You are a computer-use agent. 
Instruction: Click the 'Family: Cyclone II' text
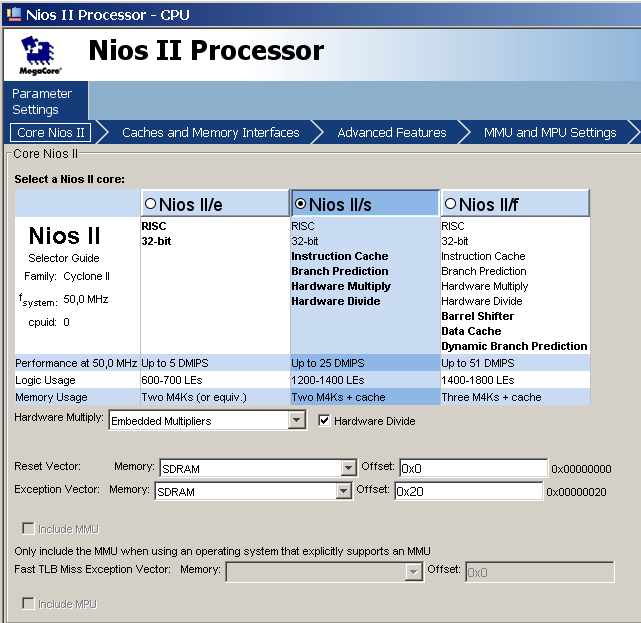point(67,276)
